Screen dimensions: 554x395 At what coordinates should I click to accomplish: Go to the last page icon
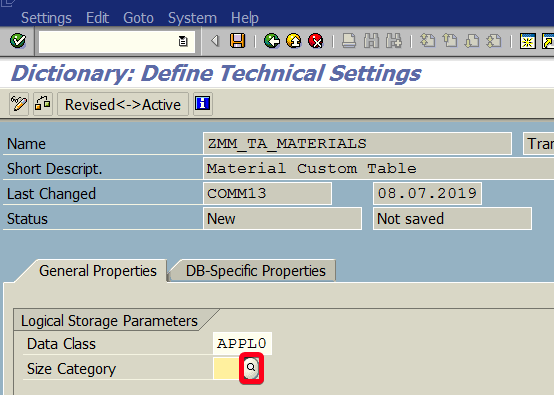coord(494,41)
